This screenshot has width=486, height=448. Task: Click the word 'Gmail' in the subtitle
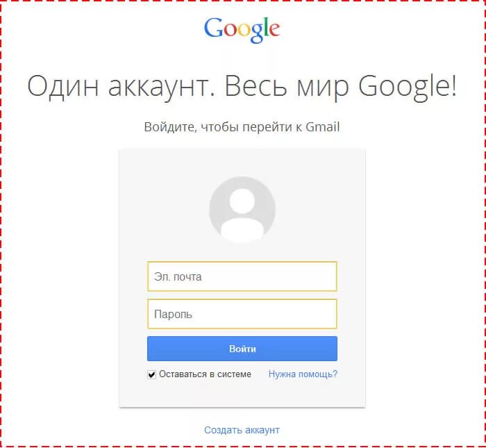pos(323,127)
